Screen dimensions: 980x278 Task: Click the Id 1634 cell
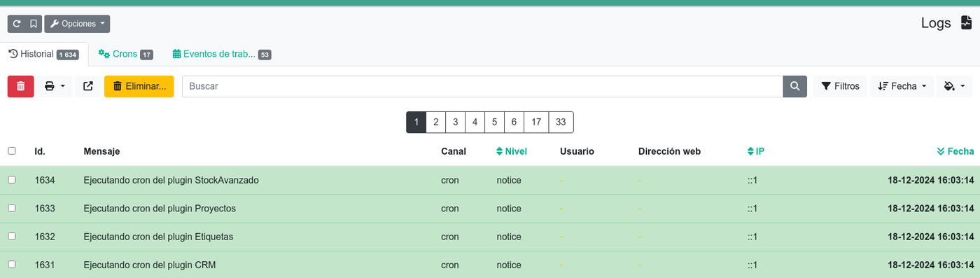pos(45,180)
